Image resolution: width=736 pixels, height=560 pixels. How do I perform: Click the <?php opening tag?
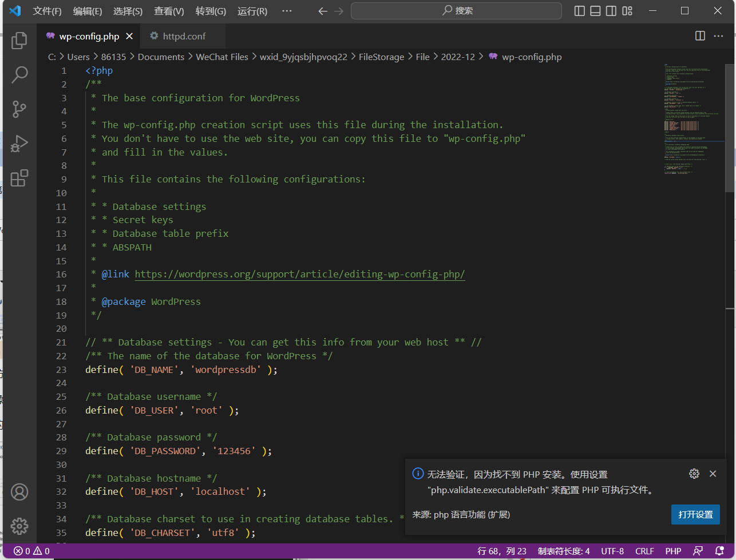coord(99,71)
